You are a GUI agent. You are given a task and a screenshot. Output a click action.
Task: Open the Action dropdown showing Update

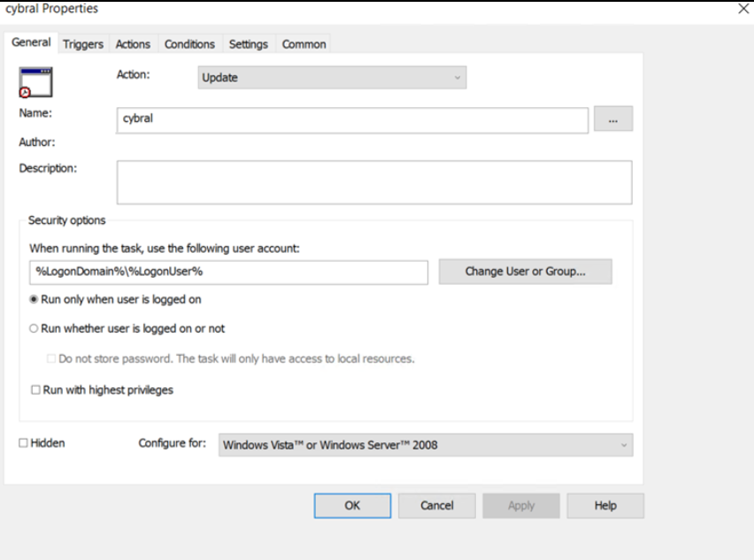332,78
